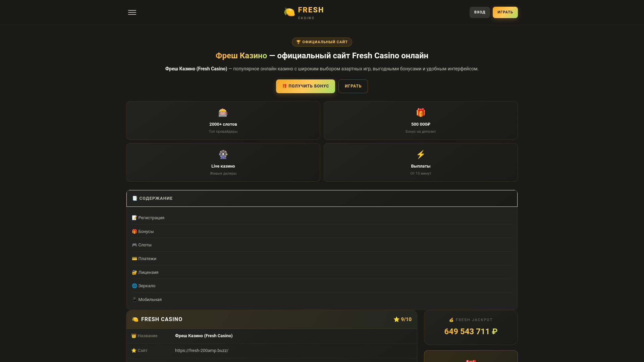Click the gamepad icon beside Слоты
The height and width of the screenshot is (362, 644).
[x=135, y=245]
